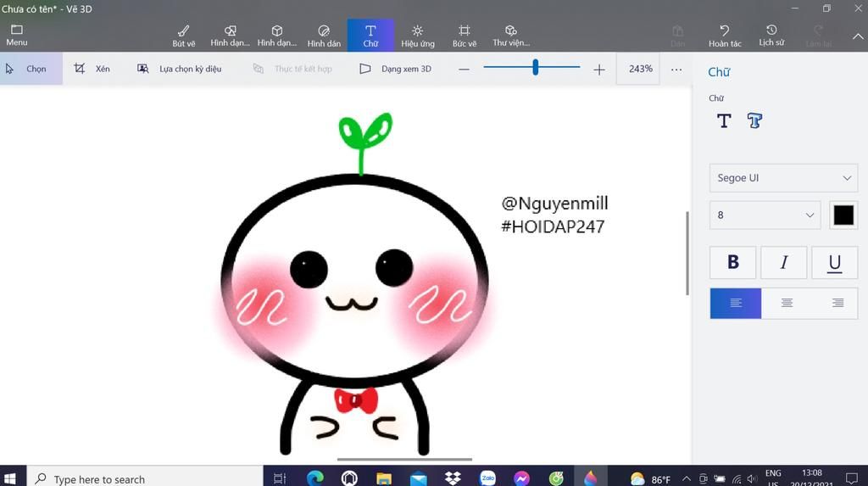
Task: Toggle underline U formatting
Action: point(835,262)
